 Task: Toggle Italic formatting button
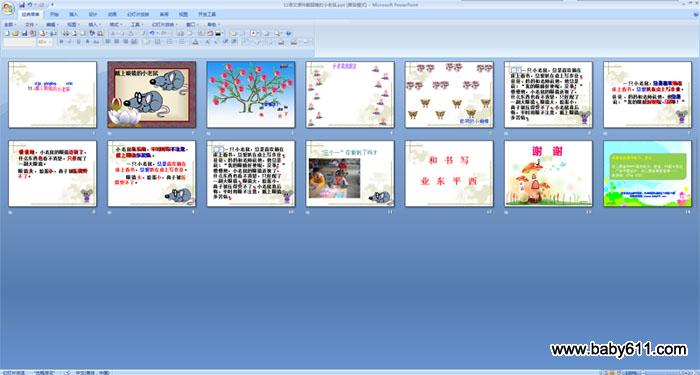point(70,42)
